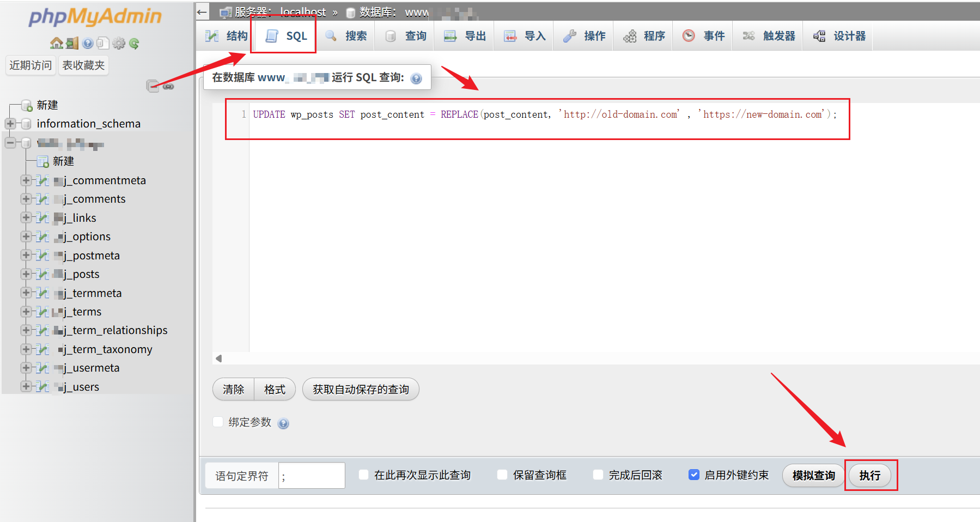Click the link-with-main-panel chain icon
This screenshot has width=980, height=522.
168,86
